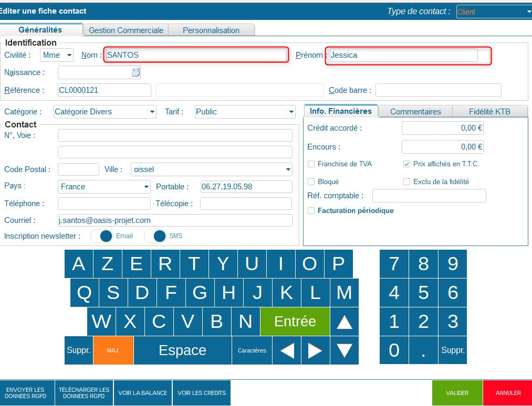Check the Franchise de TVA checkbox
The width and height of the screenshot is (532, 406).
click(x=311, y=164)
